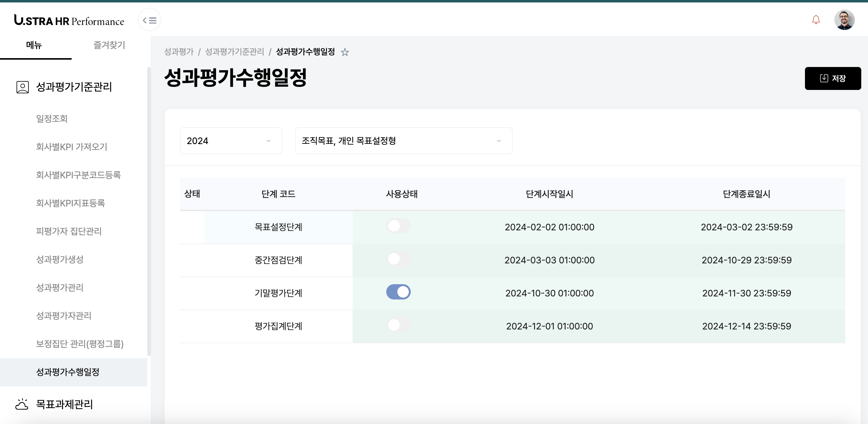Enable the 평가집계단계 usage toggle
This screenshot has width=868, height=424.
click(x=398, y=325)
